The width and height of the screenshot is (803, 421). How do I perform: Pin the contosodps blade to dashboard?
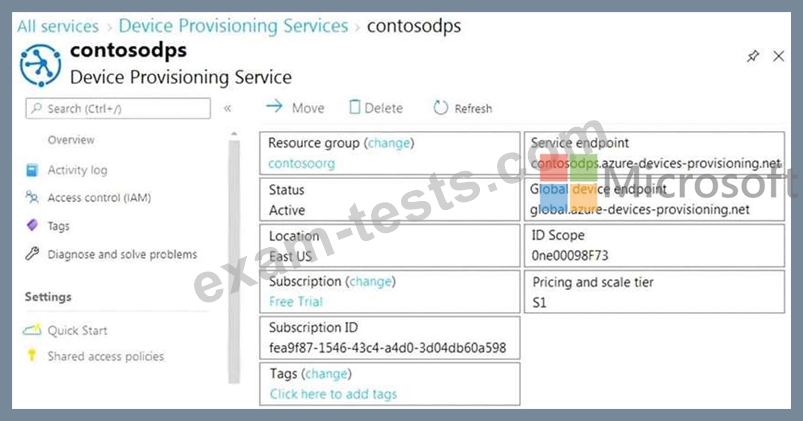click(753, 56)
